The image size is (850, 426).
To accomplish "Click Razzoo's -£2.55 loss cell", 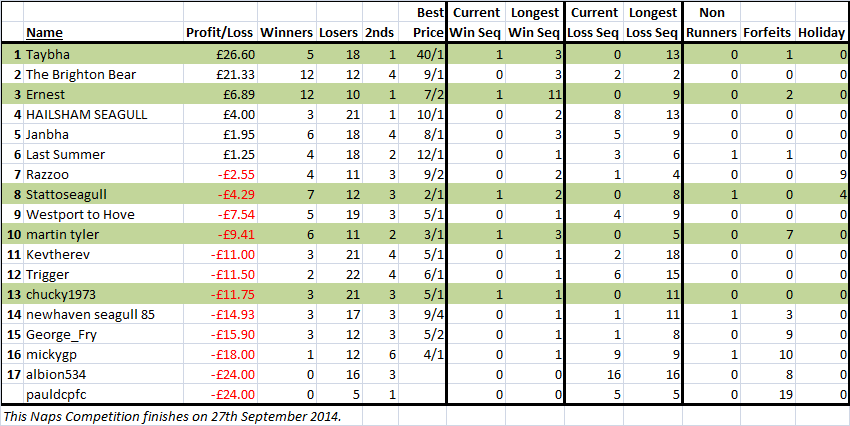I will 220,175.
